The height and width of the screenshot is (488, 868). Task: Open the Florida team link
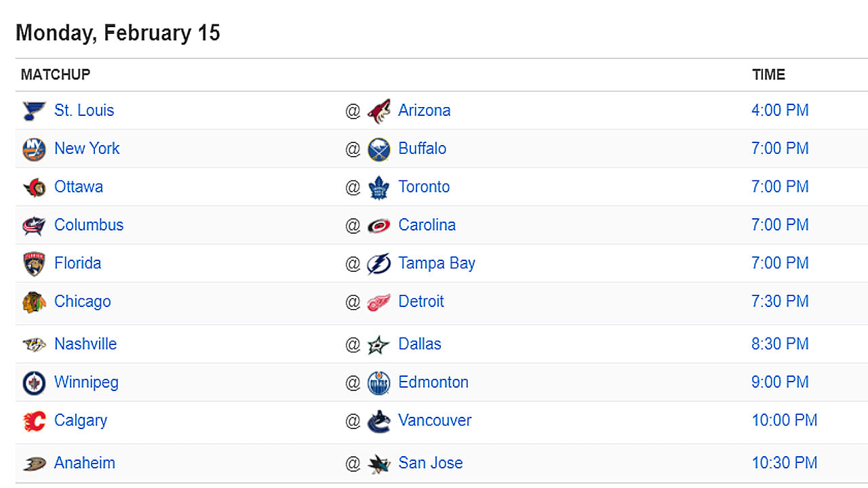pyautogui.click(x=77, y=263)
